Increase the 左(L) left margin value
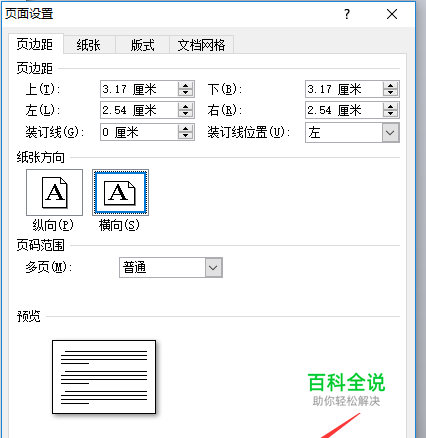The width and height of the screenshot is (426, 438). pyautogui.click(x=186, y=107)
